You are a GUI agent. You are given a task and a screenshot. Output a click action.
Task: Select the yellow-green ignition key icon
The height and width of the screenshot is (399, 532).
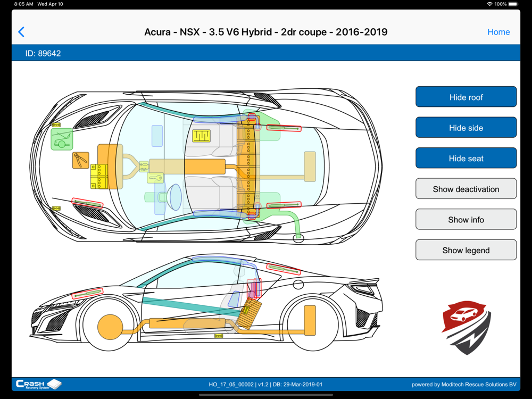pos(155,178)
